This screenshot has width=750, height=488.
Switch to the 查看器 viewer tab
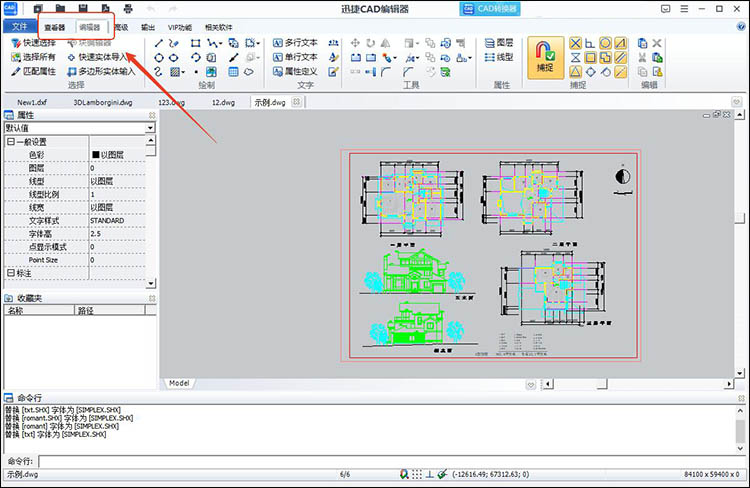point(55,27)
